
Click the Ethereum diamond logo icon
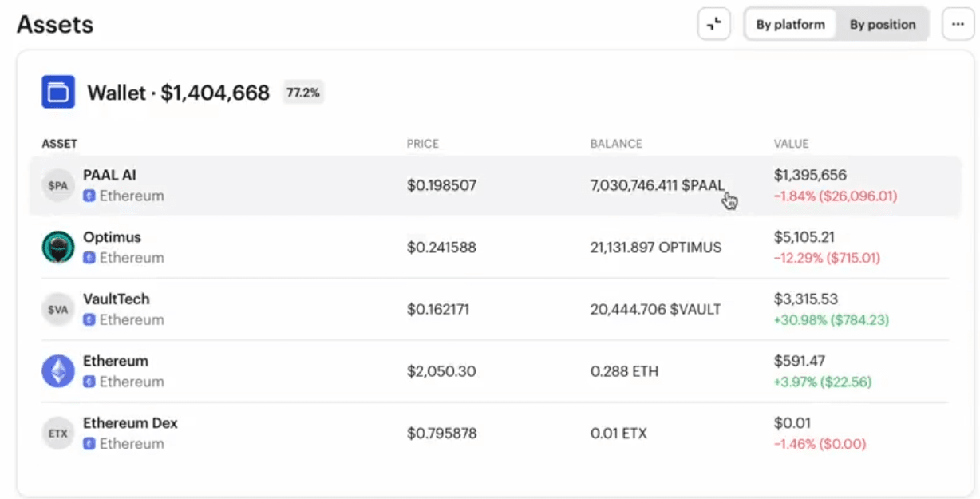(57, 371)
